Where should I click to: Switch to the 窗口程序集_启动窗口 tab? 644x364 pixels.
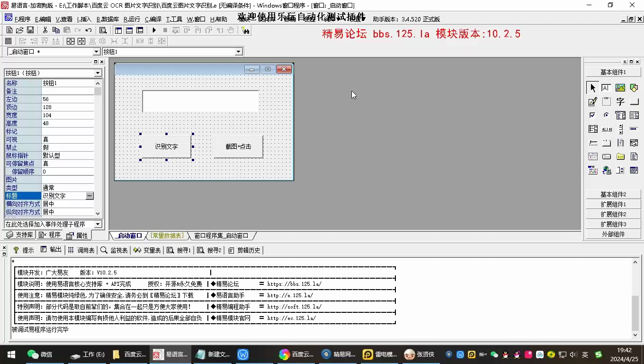click(x=221, y=236)
